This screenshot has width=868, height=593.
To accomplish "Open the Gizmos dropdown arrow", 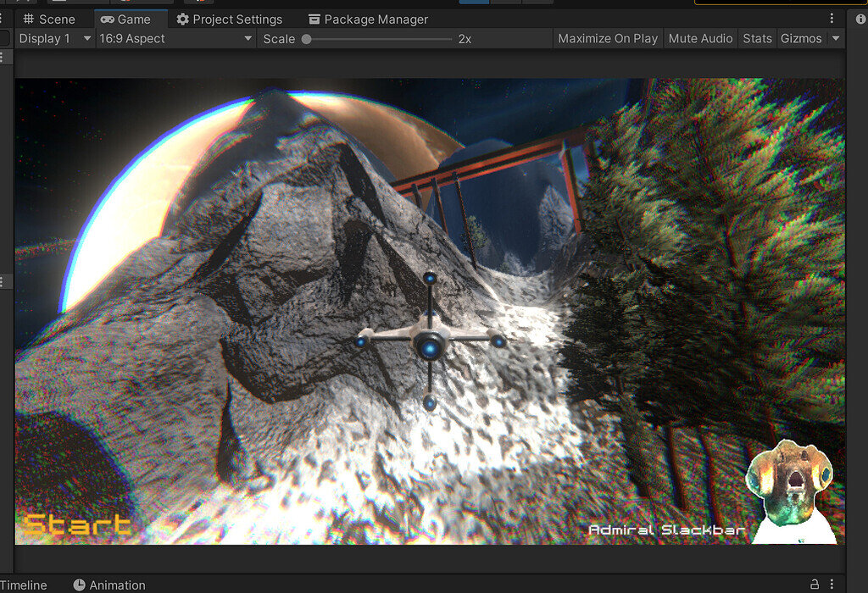I will 836,38.
